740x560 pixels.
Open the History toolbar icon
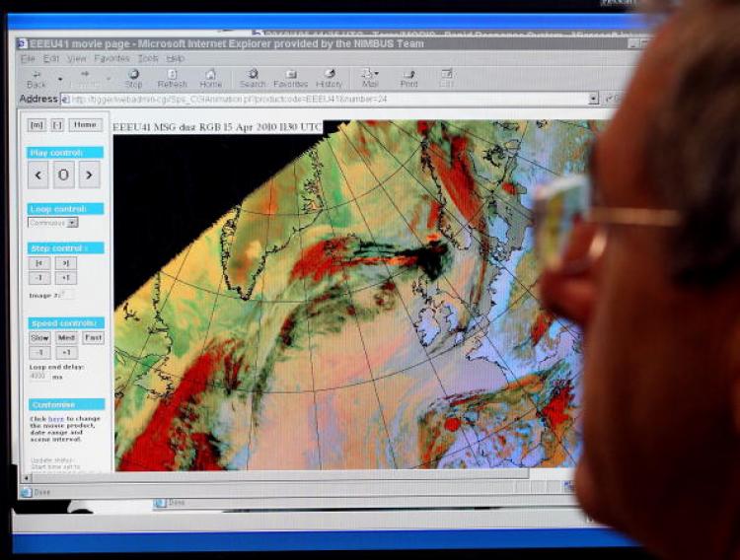(x=329, y=77)
